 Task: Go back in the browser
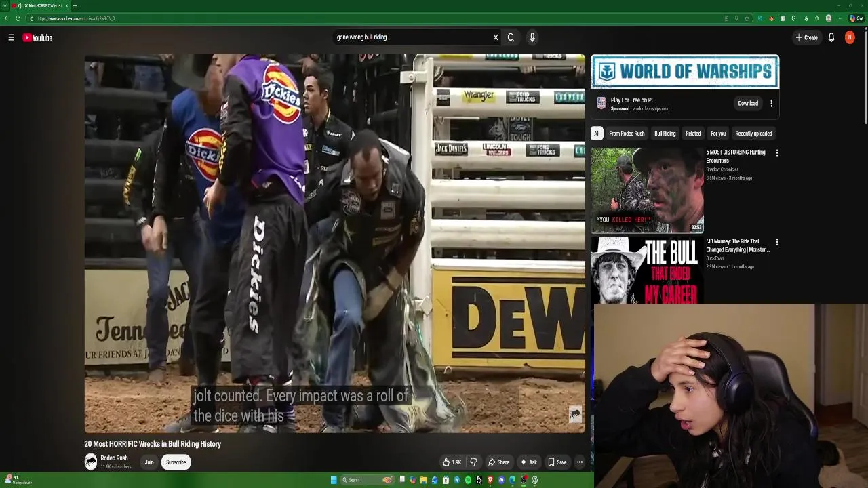coord(7,18)
